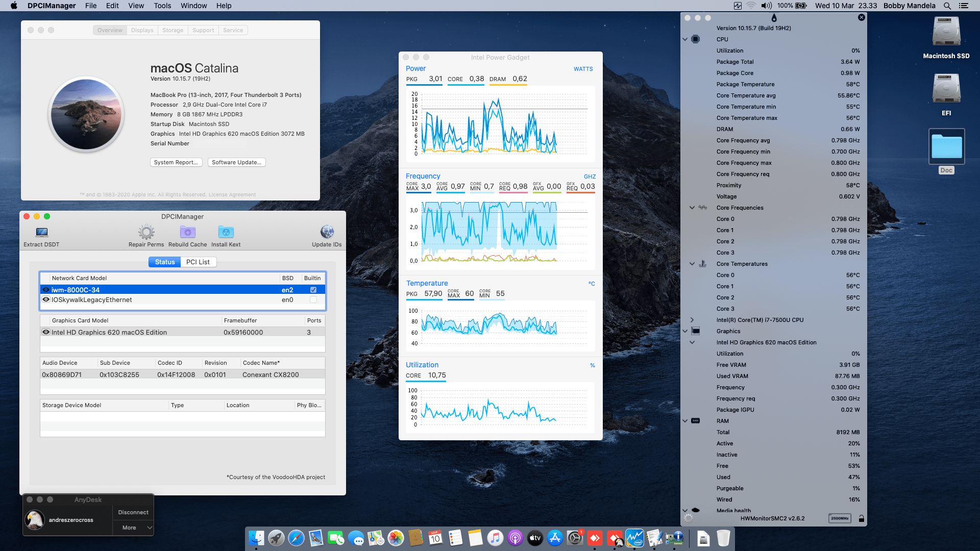This screenshot has width=980, height=551.
Task: Collapse the Graphics section
Action: click(685, 331)
